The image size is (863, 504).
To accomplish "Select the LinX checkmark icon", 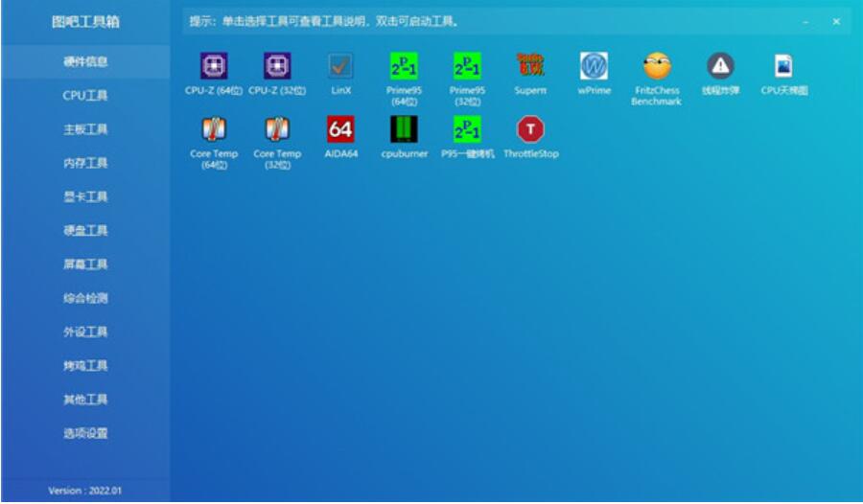I will 340,66.
